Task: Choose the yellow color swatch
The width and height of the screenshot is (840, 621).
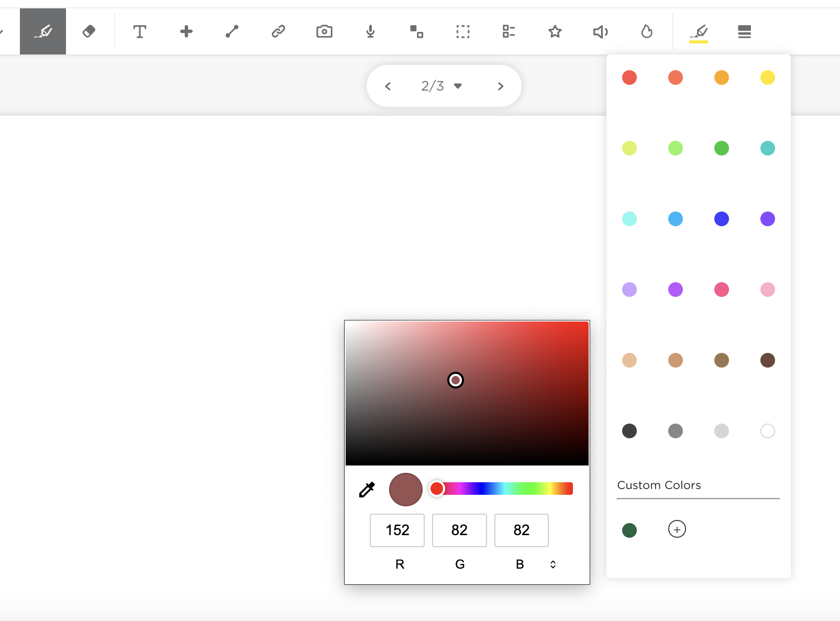Action: coord(768,77)
